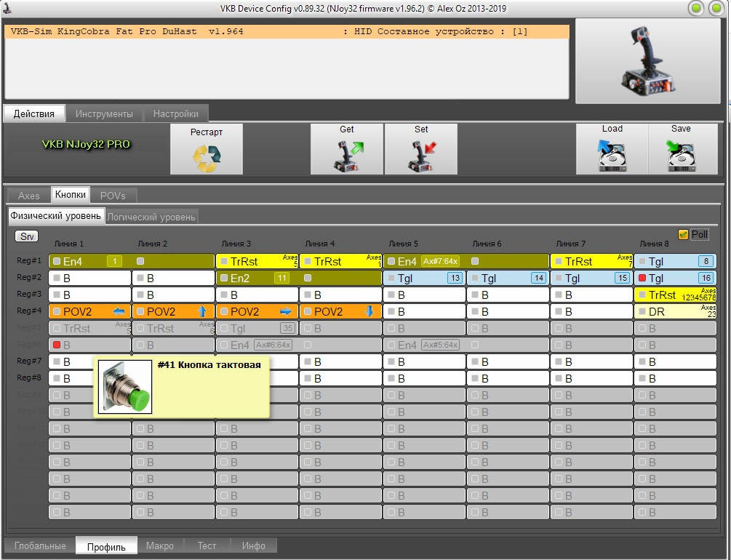
Task: Select the grayed Tgl cell numbered 35
Action: pyautogui.click(x=257, y=328)
